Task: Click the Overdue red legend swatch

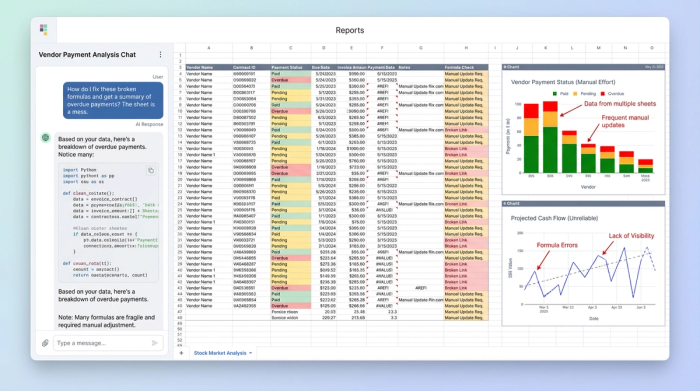Action: [602, 94]
